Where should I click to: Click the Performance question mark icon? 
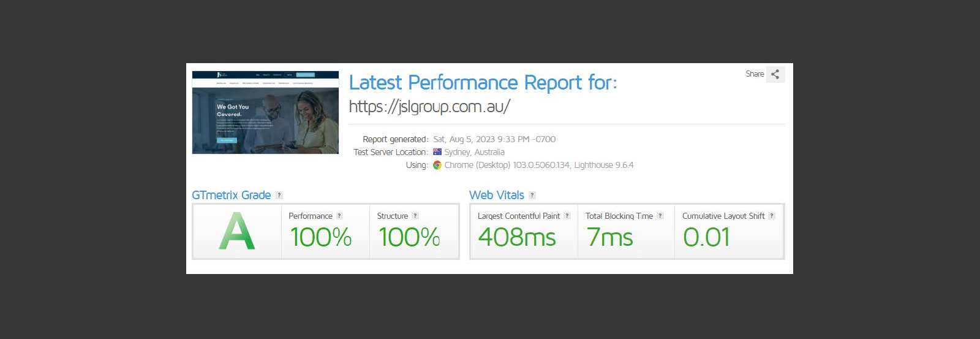click(x=339, y=216)
